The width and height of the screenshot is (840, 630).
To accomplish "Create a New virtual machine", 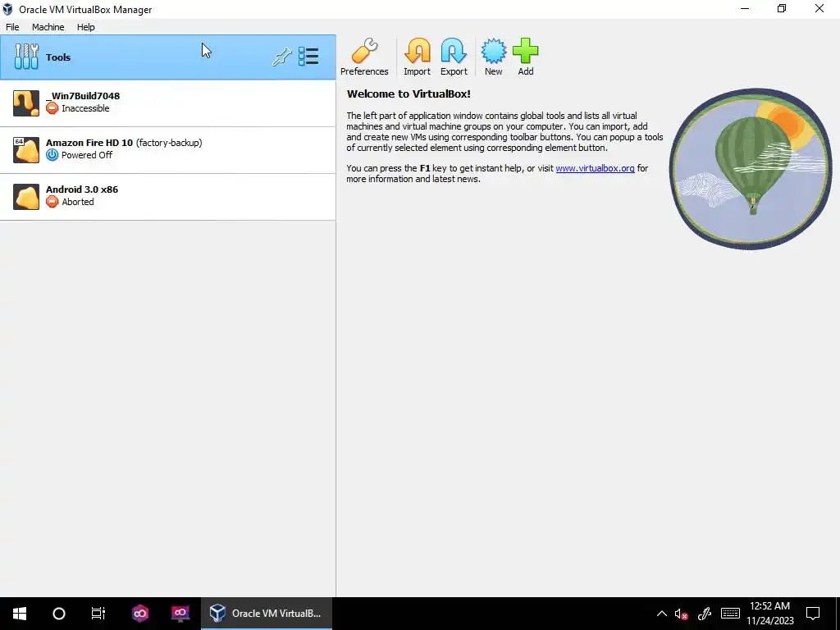I will click(x=493, y=57).
